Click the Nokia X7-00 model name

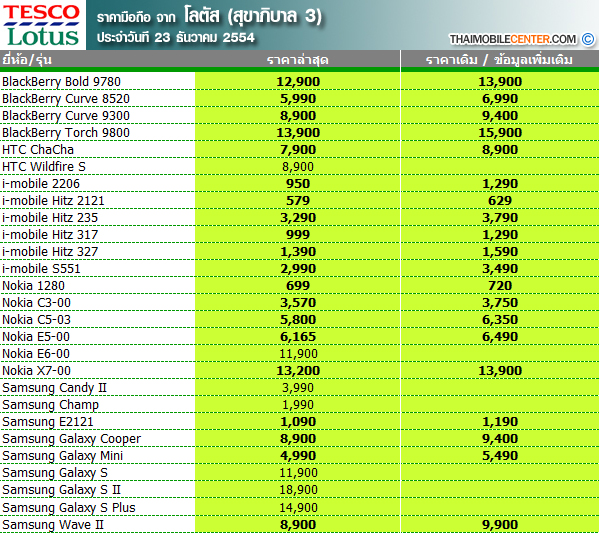(x=37, y=371)
